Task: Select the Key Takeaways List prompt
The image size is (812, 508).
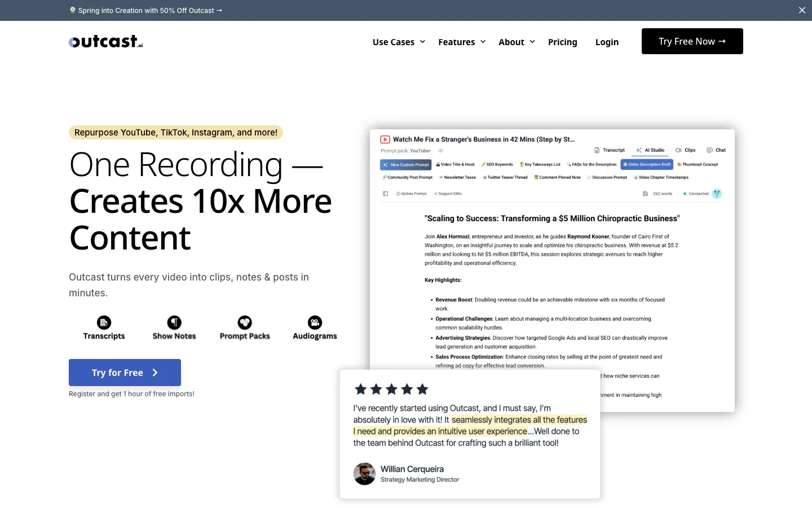Action: point(540,165)
